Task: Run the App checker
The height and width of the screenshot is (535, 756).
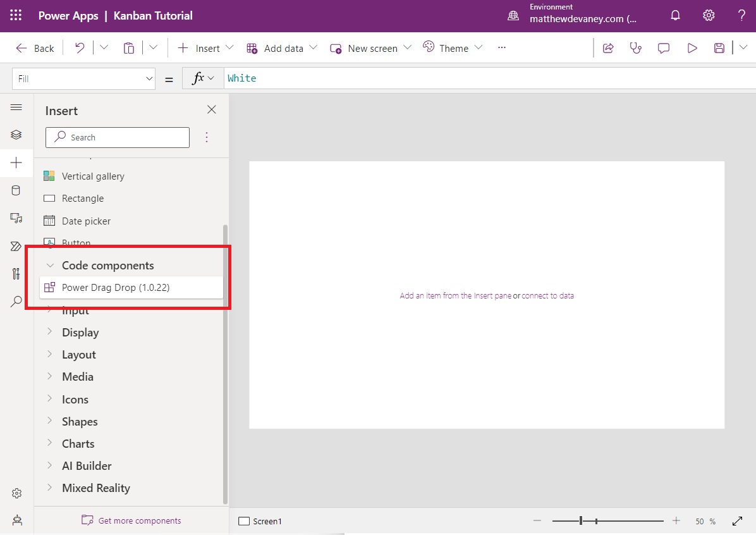Action: coord(635,47)
